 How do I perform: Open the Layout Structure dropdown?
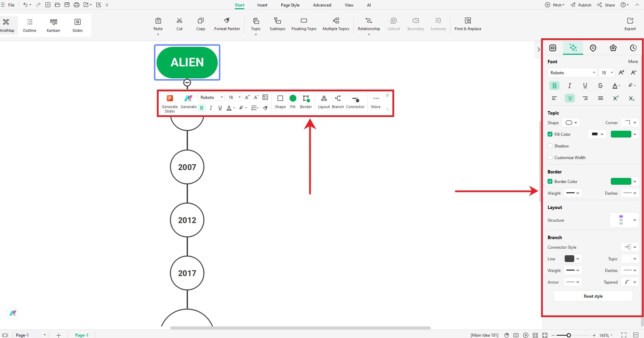pyautogui.click(x=624, y=220)
